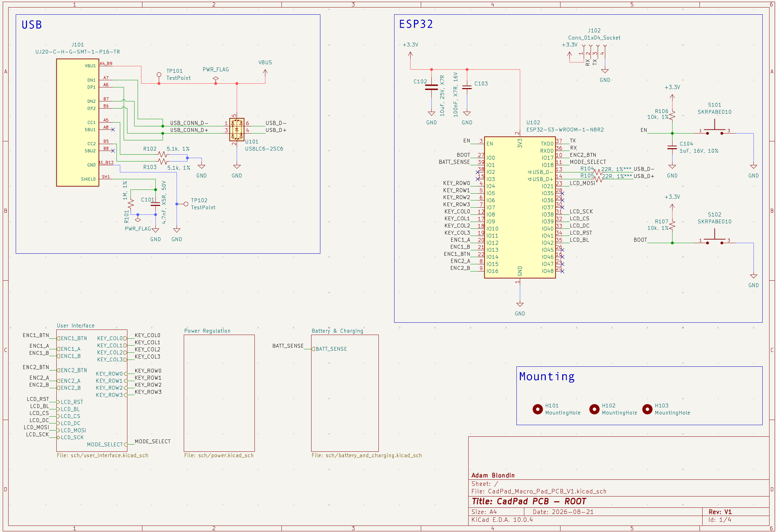Click the 'Rev: V1' title block field
The image size is (776, 532).
(720, 512)
